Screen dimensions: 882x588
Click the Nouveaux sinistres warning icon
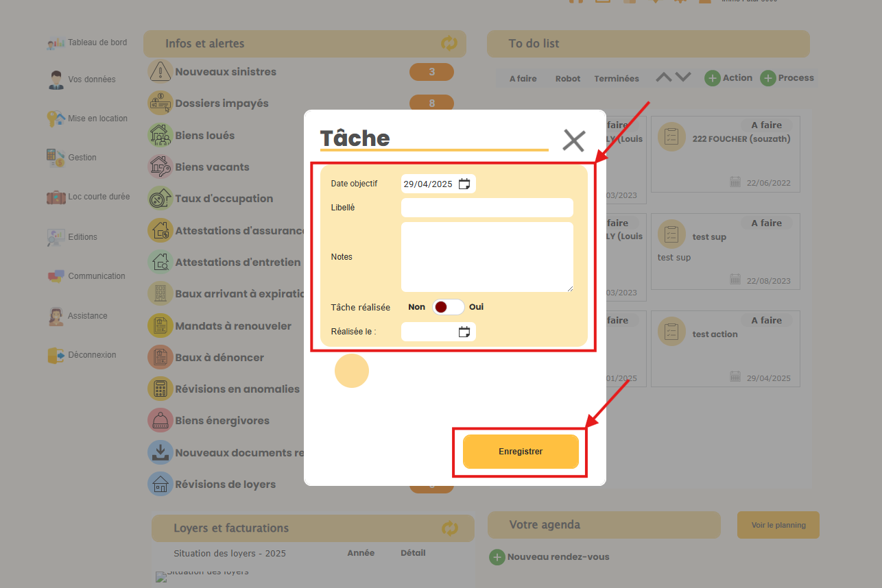[160, 71]
